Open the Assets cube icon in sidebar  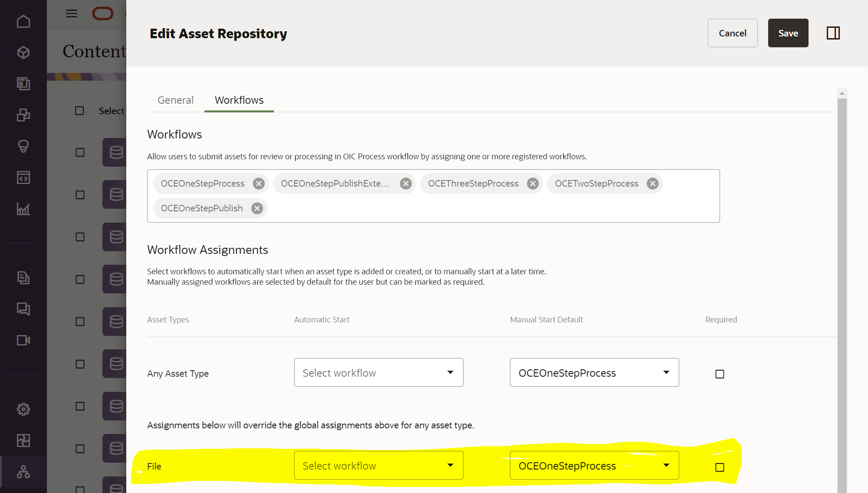(23, 53)
